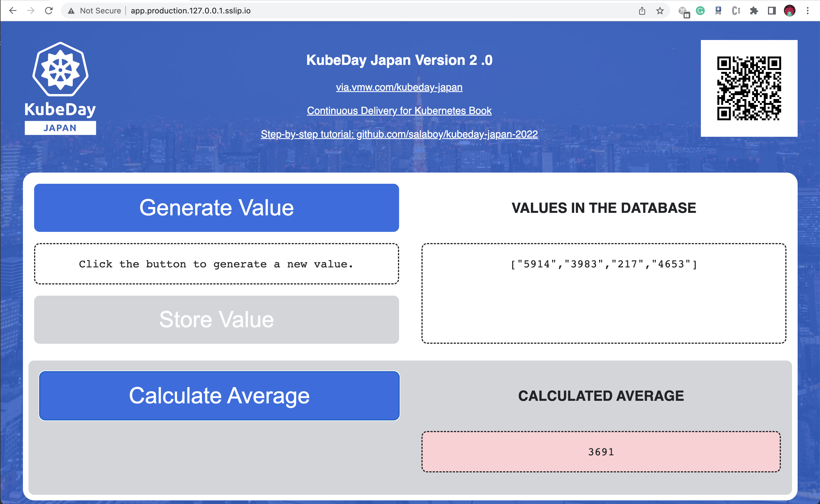Toggle the browser side panel
820x504 pixels.
pos(772,11)
